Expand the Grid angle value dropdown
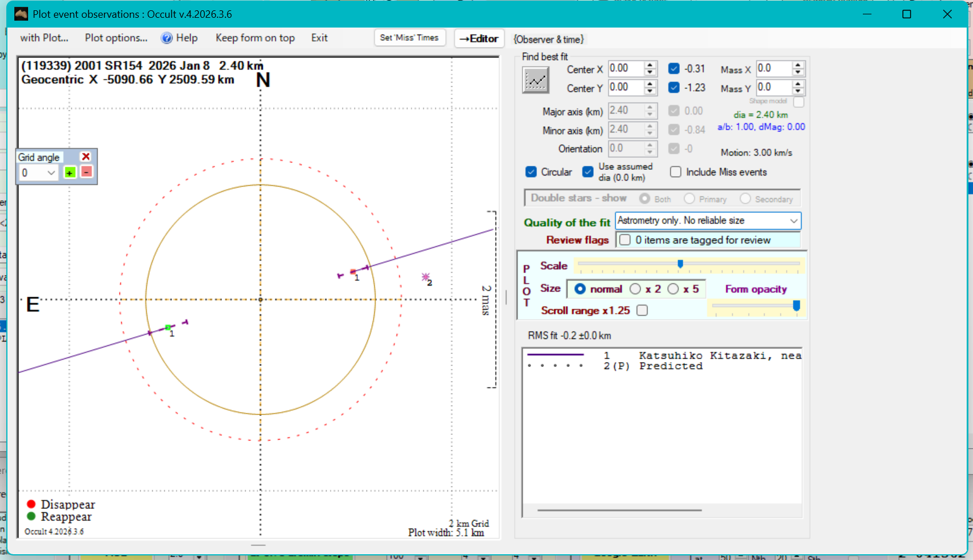This screenshot has width=973, height=560. 51,173
